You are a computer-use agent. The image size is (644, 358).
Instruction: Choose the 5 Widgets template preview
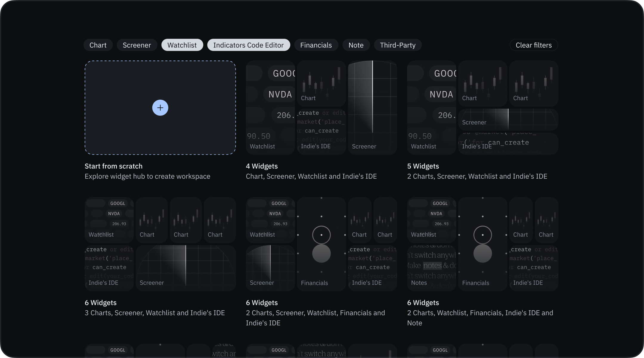(482, 108)
